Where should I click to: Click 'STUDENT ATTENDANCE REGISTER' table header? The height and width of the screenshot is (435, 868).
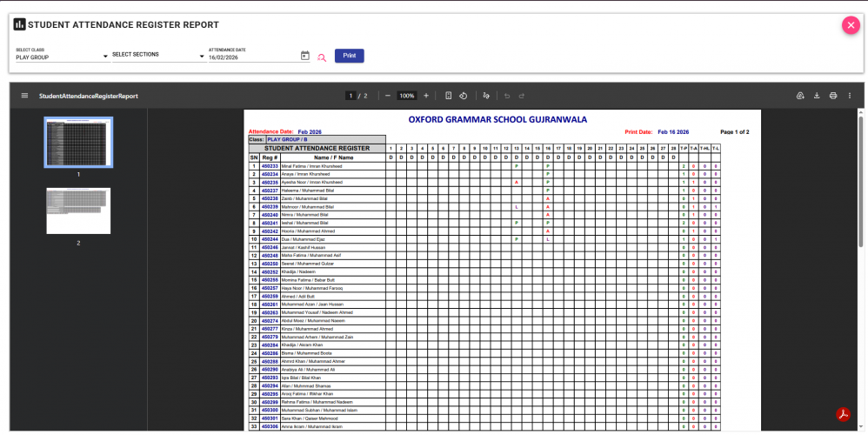(317, 148)
